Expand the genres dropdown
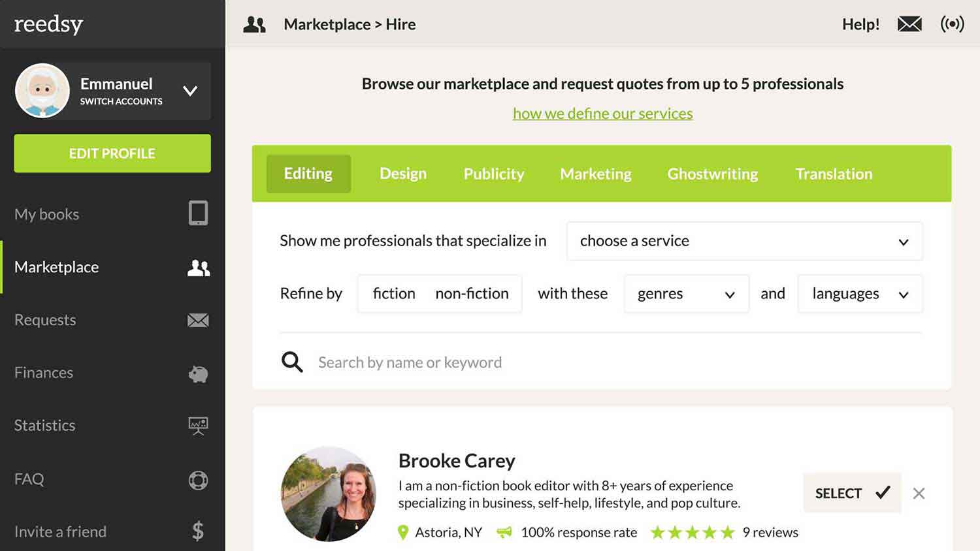The width and height of the screenshot is (980, 551). click(685, 294)
